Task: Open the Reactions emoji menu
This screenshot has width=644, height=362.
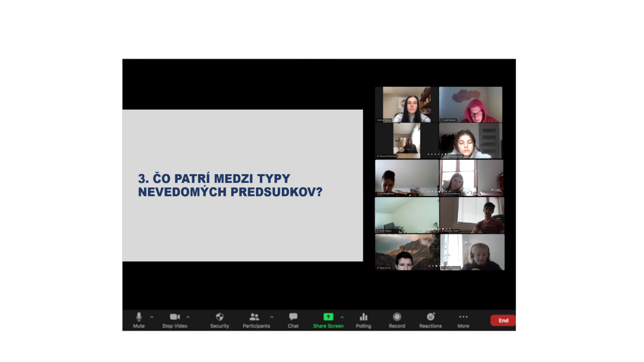Action: click(x=431, y=320)
